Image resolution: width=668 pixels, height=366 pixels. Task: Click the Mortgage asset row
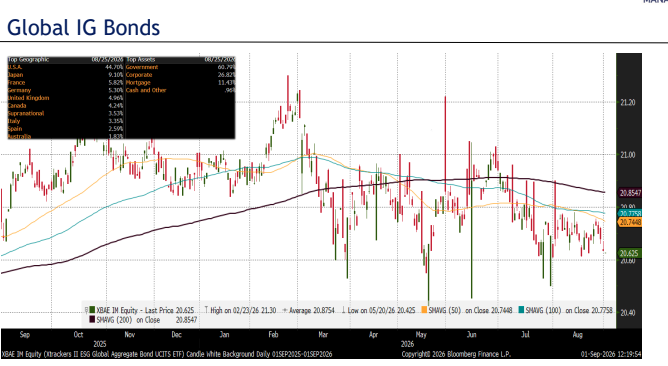180,83
